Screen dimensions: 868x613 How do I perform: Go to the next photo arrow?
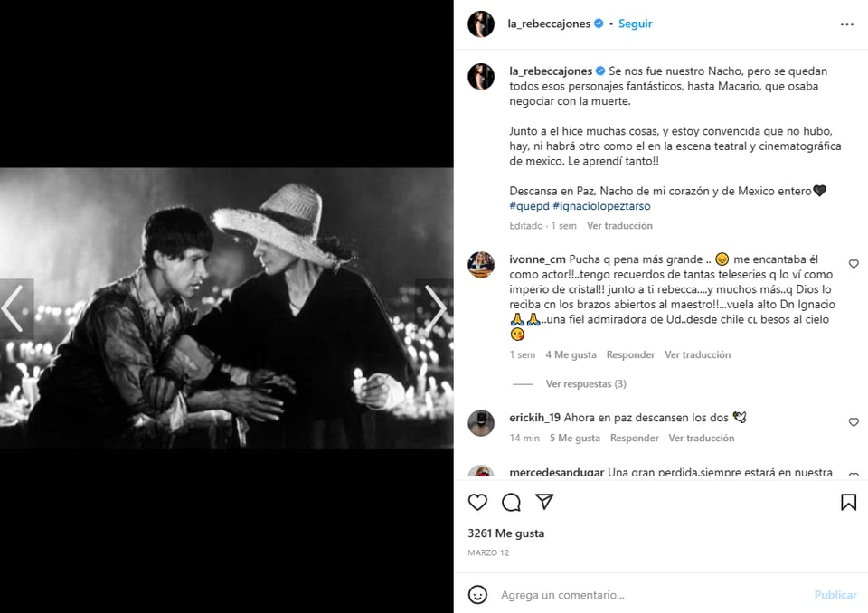[x=436, y=308]
